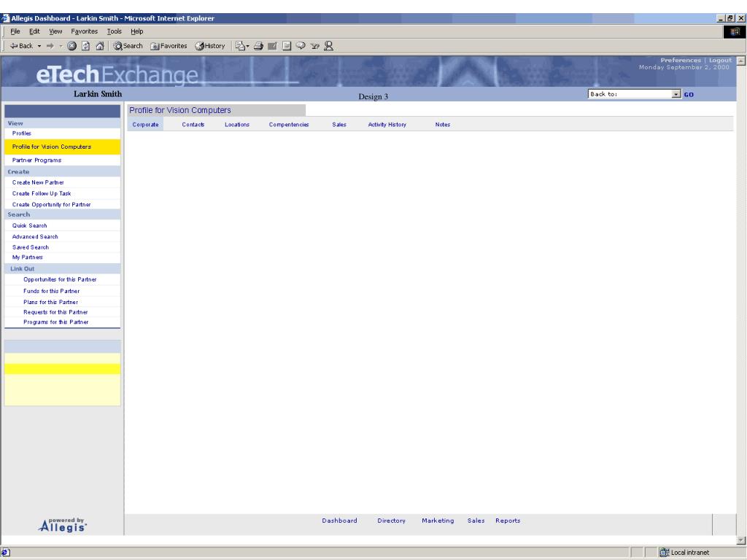Click Create Opportunity for Partner
This screenshot has width=747, height=560.
[x=52, y=204]
